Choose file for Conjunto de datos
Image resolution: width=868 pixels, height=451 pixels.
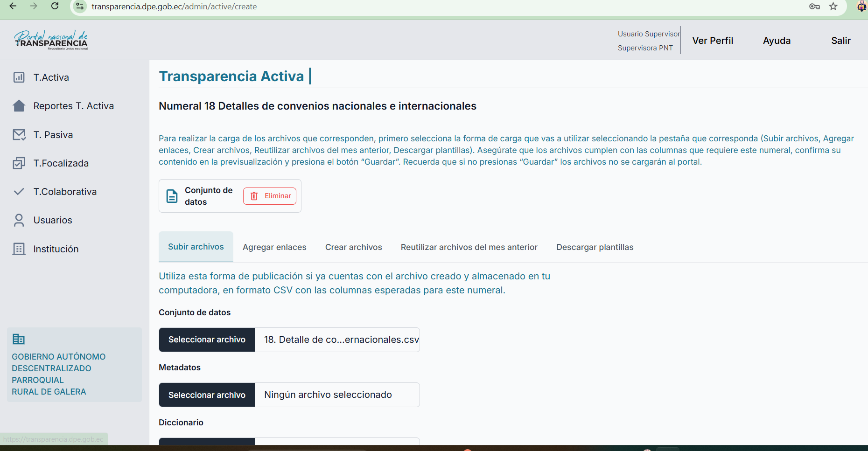tap(207, 340)
